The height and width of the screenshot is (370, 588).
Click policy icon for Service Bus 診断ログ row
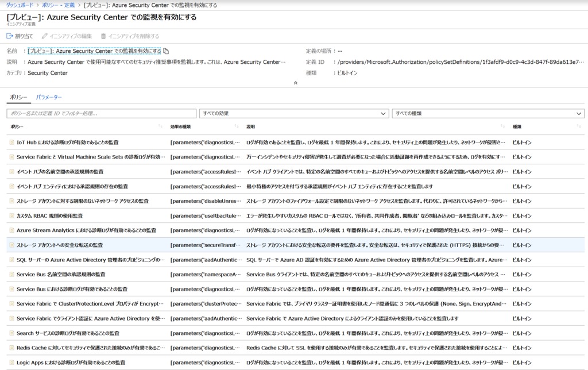tap(11, 289)
